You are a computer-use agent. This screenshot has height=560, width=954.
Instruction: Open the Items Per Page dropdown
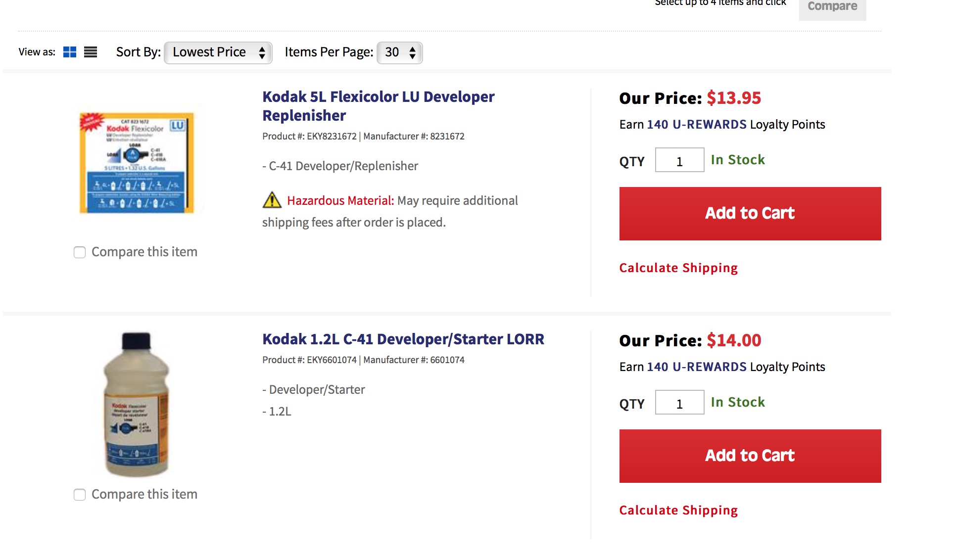point(400,52)
